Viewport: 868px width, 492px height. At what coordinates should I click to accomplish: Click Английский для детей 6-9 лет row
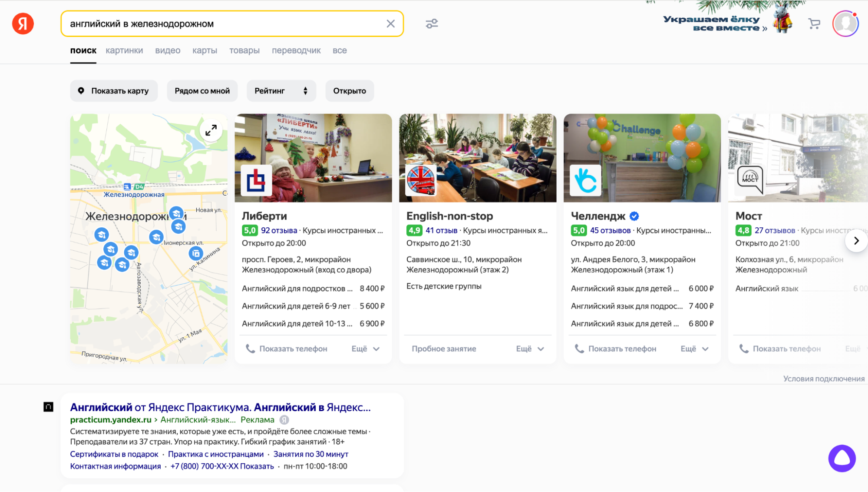[313, 306]
